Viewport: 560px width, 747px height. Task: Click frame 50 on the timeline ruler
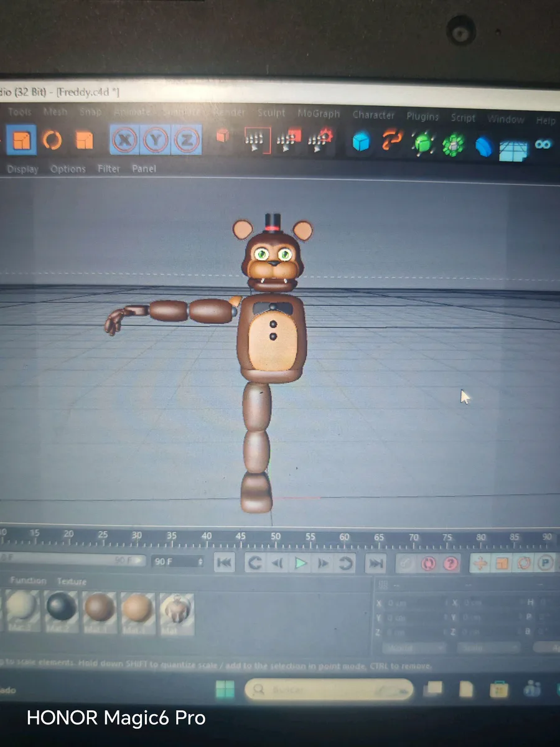tap(276, 538)
